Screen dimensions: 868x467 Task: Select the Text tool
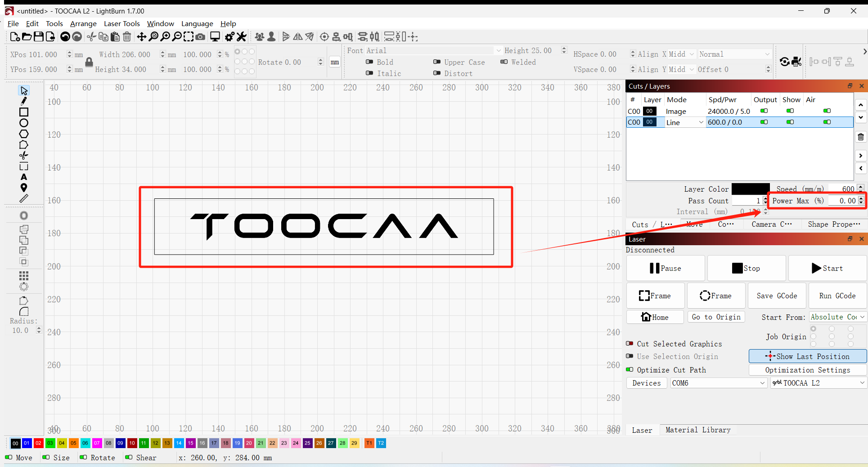pyautogui.click(x=24, y=177)
